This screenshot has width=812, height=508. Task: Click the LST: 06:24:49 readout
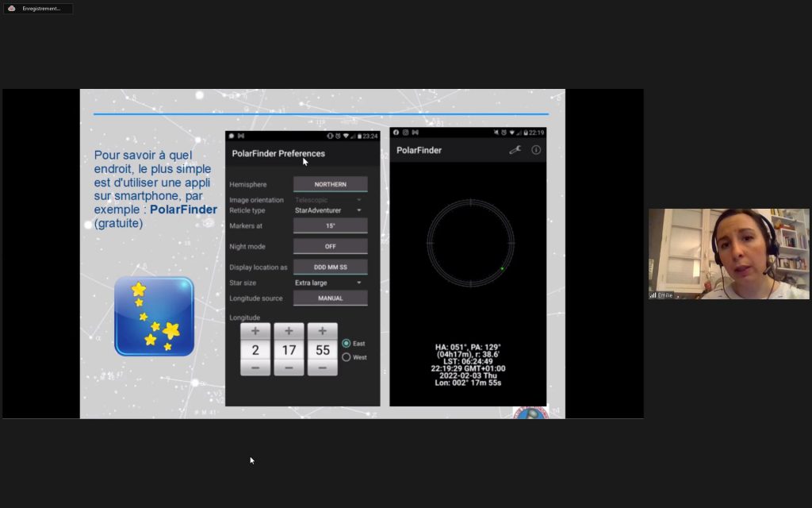coord(468,361)
